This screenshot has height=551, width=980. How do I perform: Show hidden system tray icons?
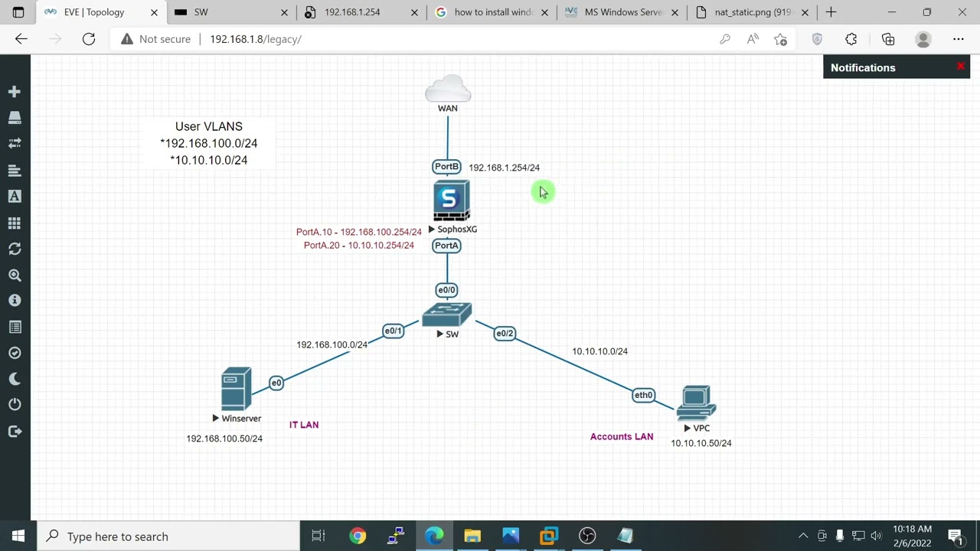pyautogui.click(x=803, y=536)
